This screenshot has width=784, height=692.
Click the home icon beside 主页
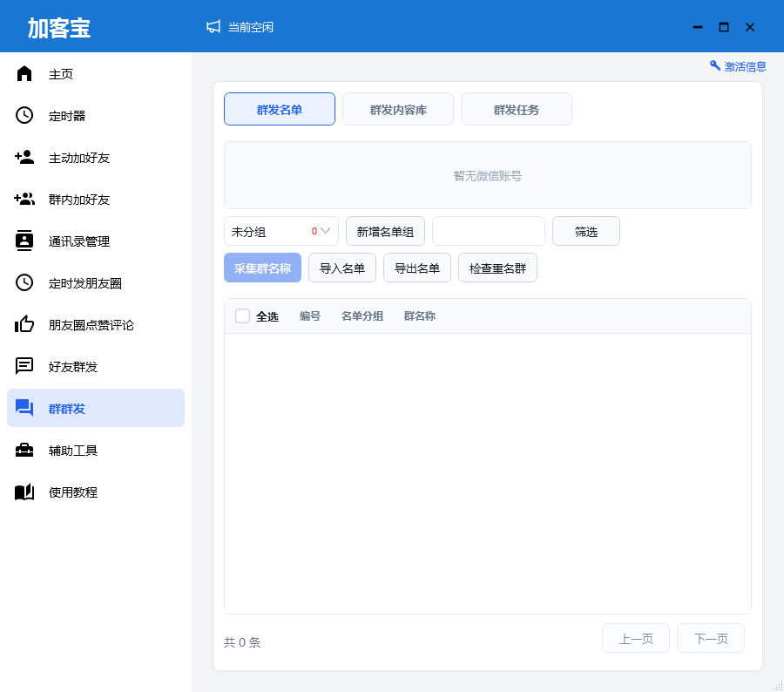click(24, 73)
